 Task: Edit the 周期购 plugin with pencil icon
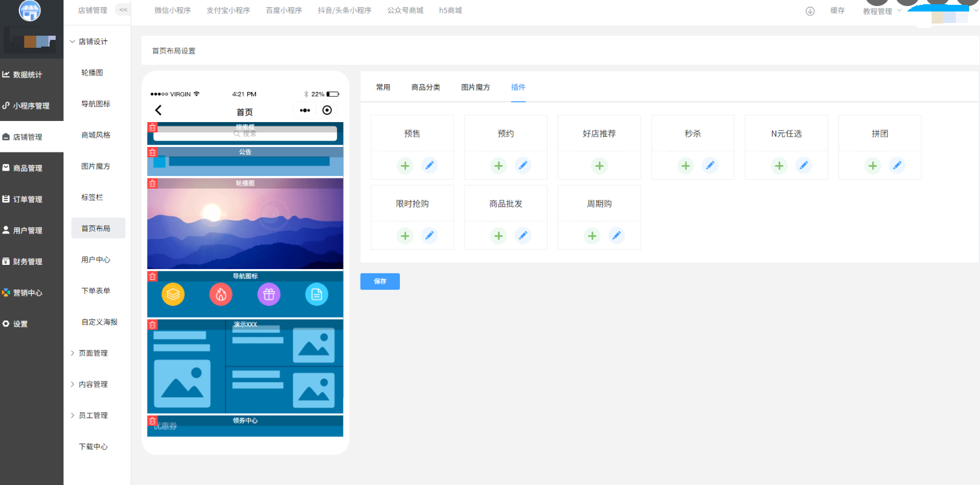(x=616, y=236)
